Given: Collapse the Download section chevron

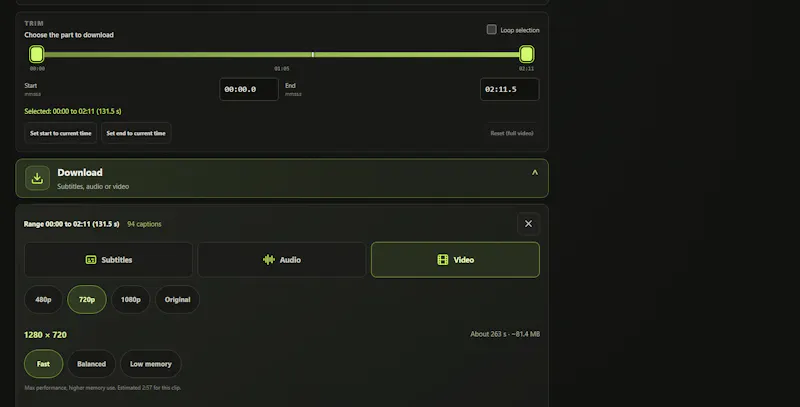Looking at the screenshot, I should [535, 173].
